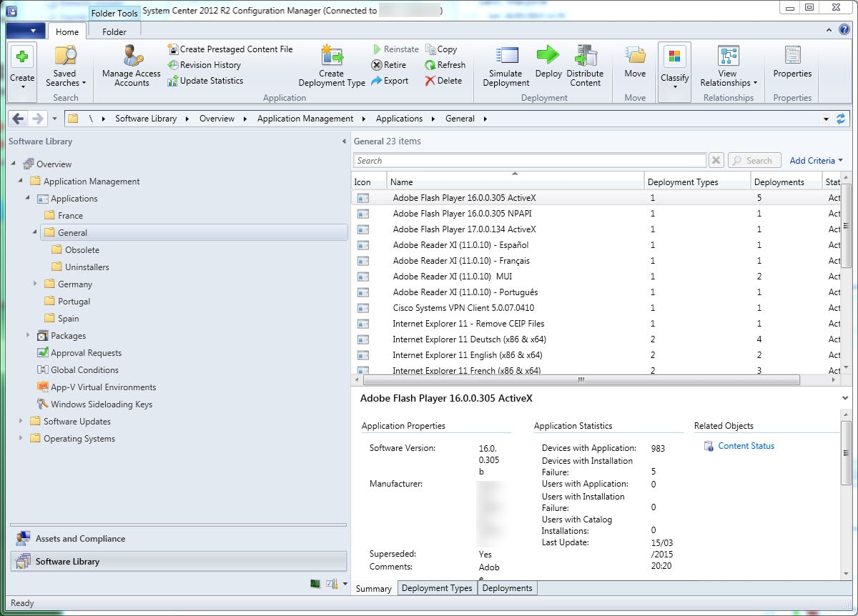
Task: Sort by the Name column header
Action: tap(516, 182)
